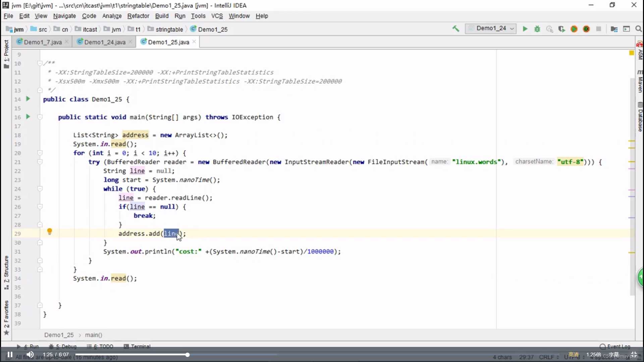Image resolution: width=644 pixels, height=362 pixels.
Task: Click the yellow intention lightbulb on line 29
Action: (x=50, y=231)
